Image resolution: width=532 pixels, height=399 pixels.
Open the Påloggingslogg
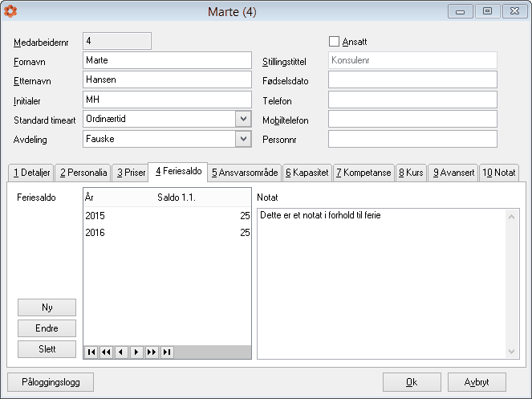click(51, 382)
